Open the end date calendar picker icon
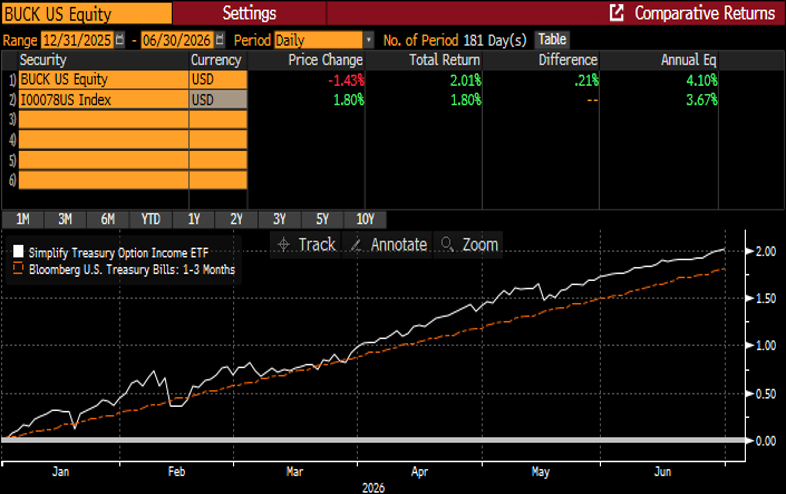 pos(220,40)
